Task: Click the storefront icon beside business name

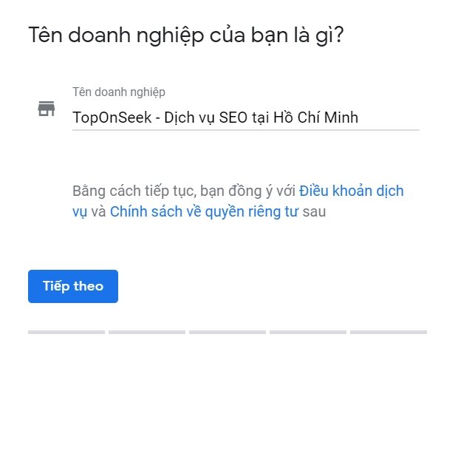Action: (x=47, y=109)
